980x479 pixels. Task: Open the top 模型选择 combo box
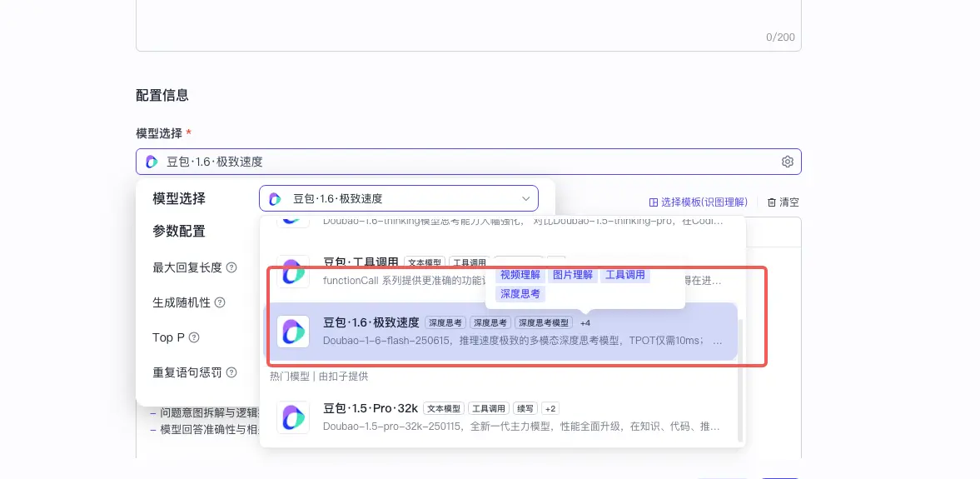[x=468, y=162]
